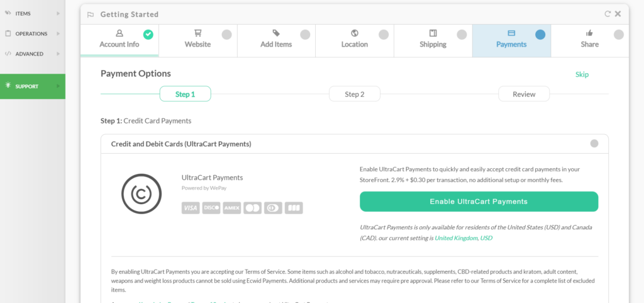Click the Shipping status circle

coord(462,35)
